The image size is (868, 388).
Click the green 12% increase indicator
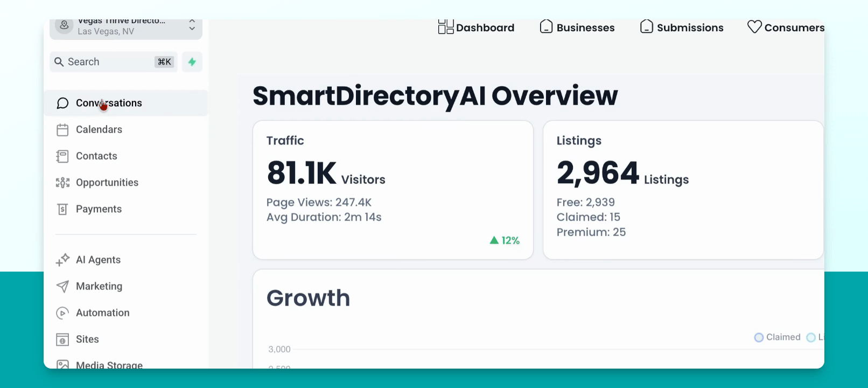click(x=505, y=240)
